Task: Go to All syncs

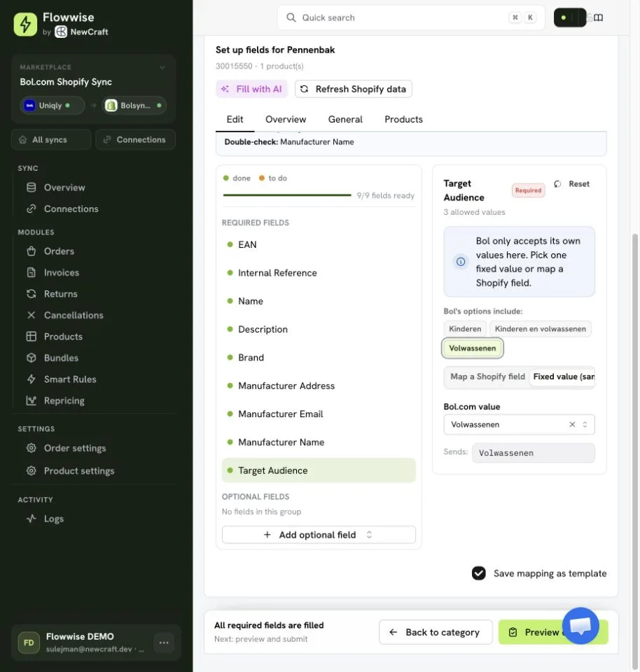Action: click(x=51, y=140)
